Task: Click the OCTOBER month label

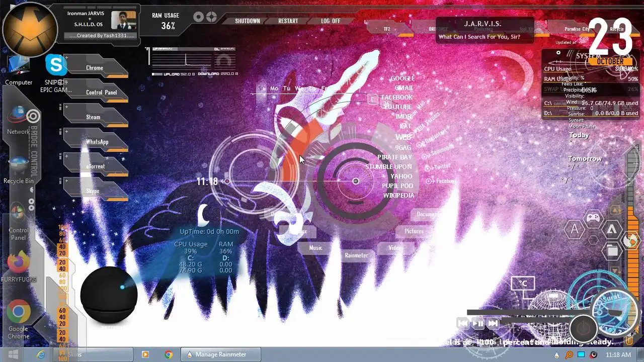Action: coord(610,61)
